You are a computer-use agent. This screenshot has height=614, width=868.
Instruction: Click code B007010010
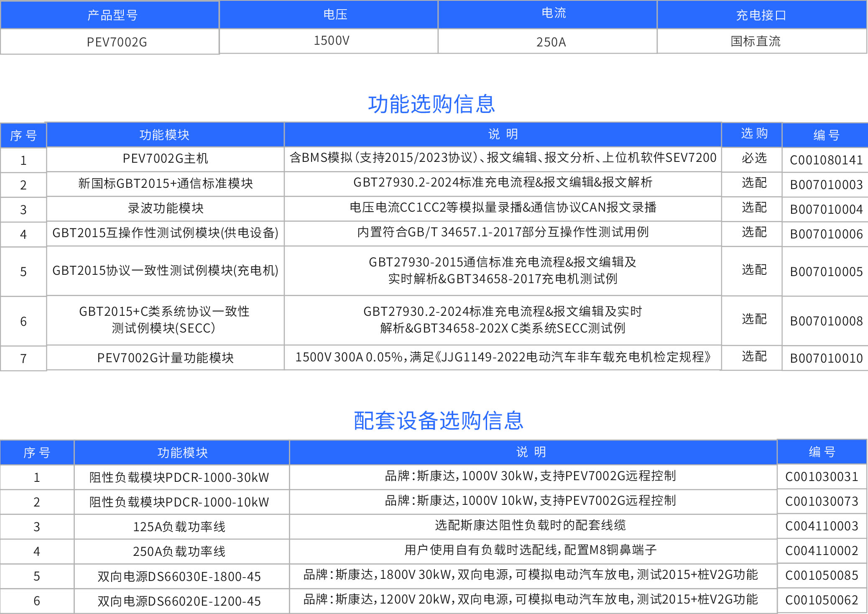[826, 358]
